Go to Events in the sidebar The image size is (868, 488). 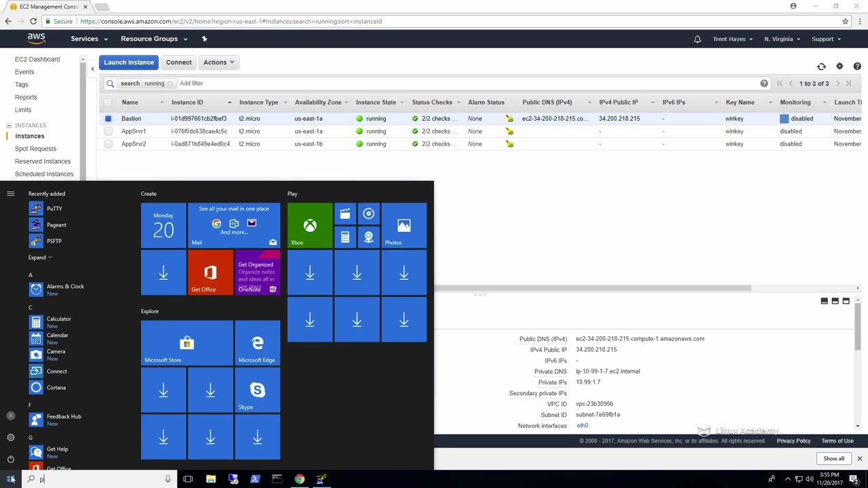(x=24, y=72)
